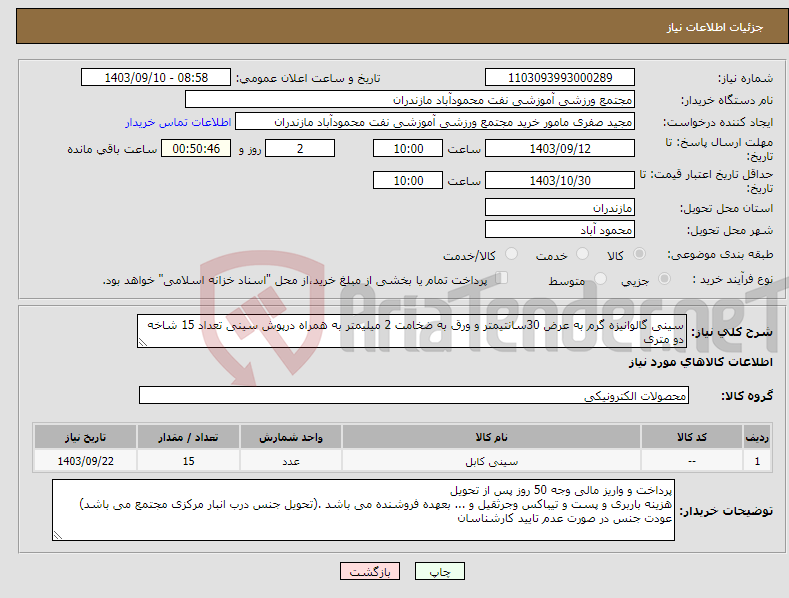
Task: Click the ایجاد کننده درخواست field
Action: point(435,122)
